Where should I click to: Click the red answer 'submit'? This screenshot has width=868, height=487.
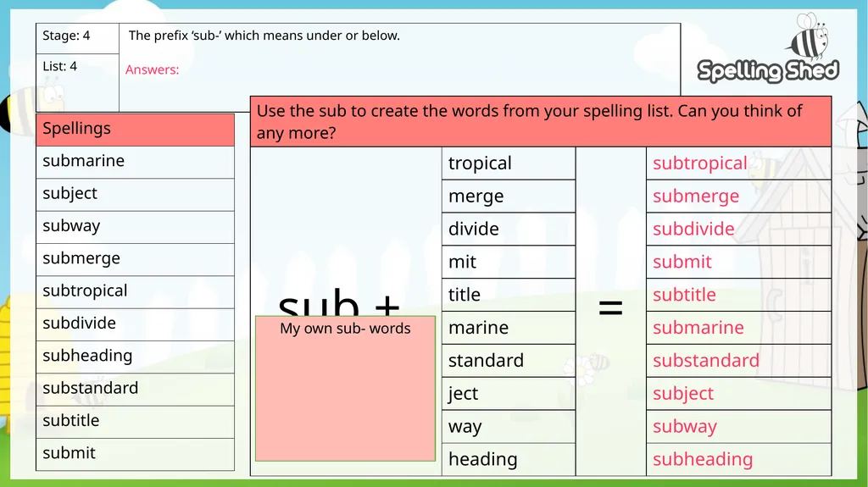point(682,262)
